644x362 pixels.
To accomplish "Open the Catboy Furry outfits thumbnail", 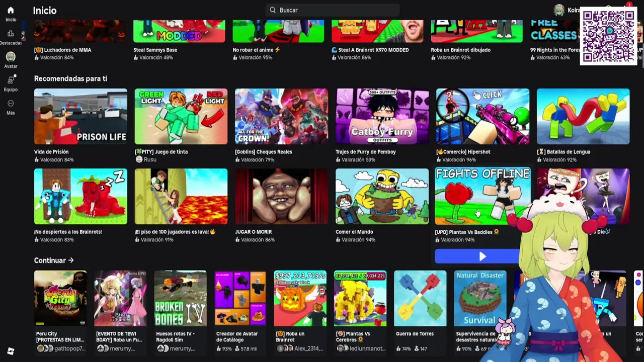I will pos(382,117).
